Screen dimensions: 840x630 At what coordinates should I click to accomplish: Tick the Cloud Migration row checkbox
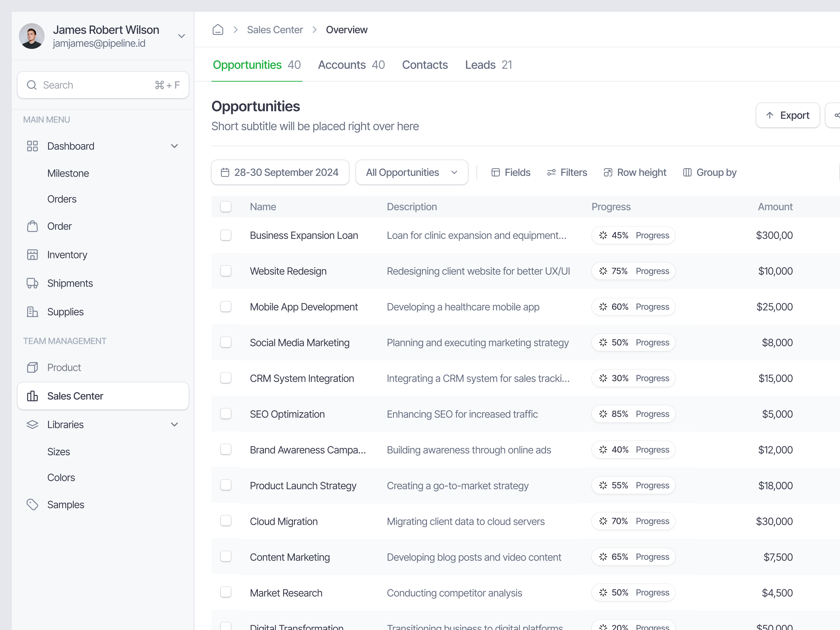[x=226, y=521]
